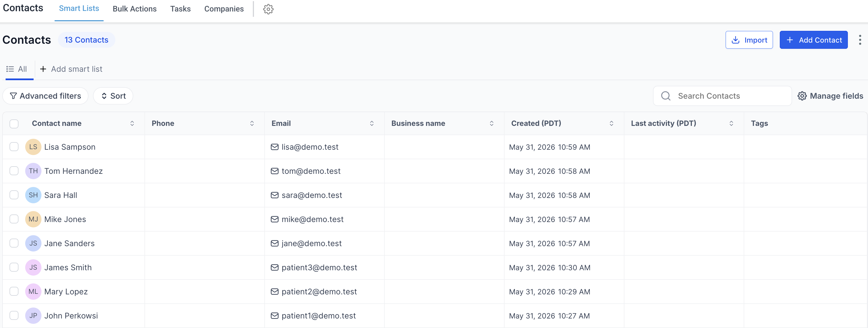Click the email text mike@demo.test
This screenshot has height=328, width=868.
tap(312, 219)
